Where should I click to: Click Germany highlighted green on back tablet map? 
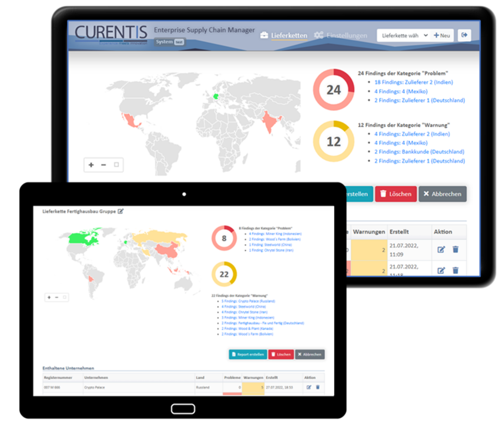[216, 96]
